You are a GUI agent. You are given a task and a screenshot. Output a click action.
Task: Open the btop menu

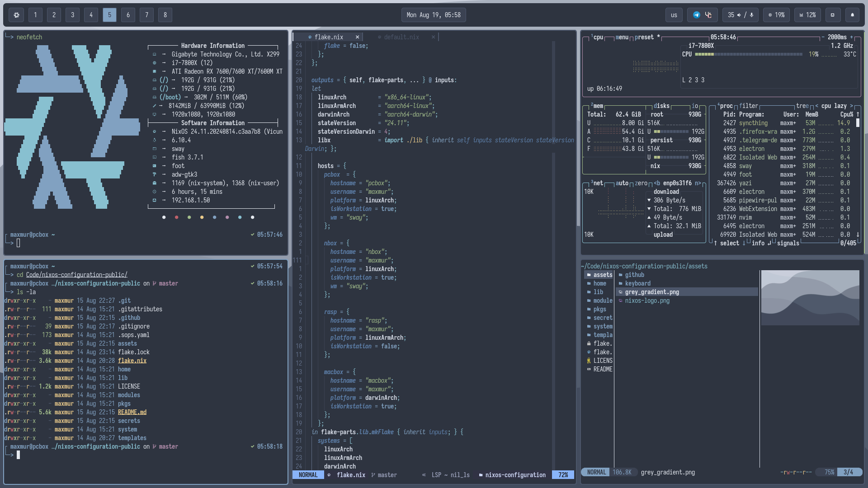[622, 38]
